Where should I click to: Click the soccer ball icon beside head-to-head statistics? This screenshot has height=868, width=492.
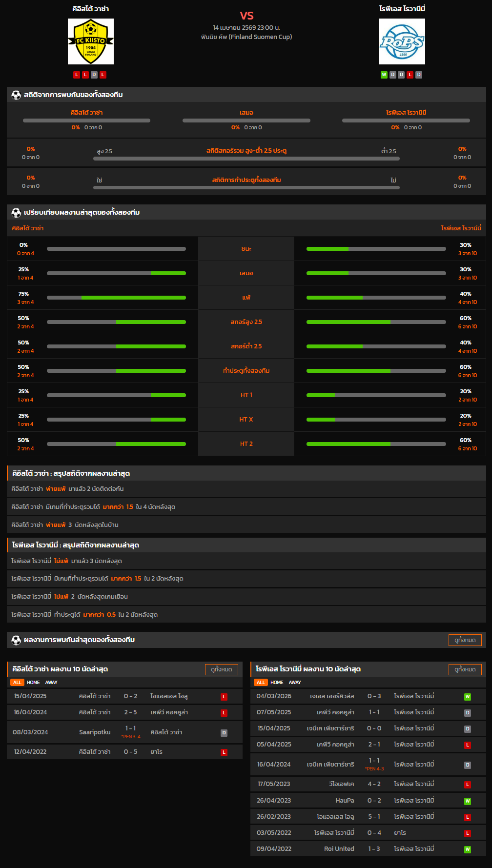tap(16, 95)
